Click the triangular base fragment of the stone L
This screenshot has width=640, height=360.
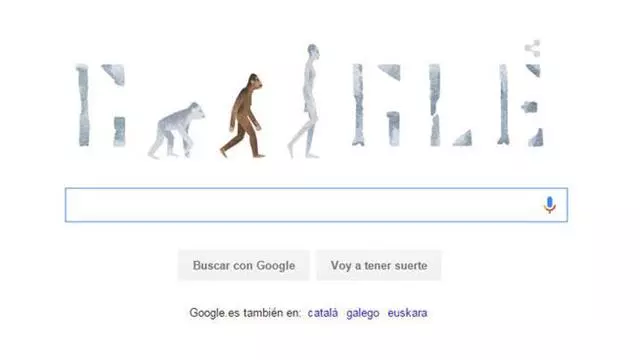pos(463,138)
